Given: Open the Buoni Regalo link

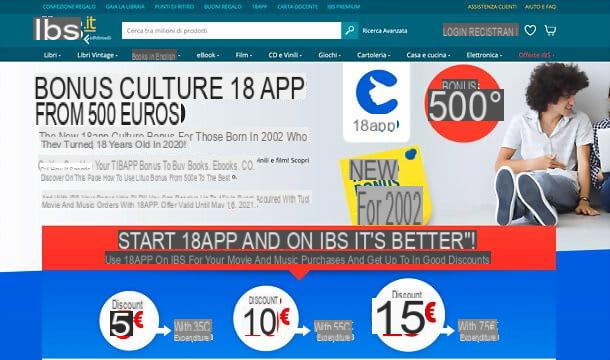Looking at the screenshot, I should tap(223, 7).
